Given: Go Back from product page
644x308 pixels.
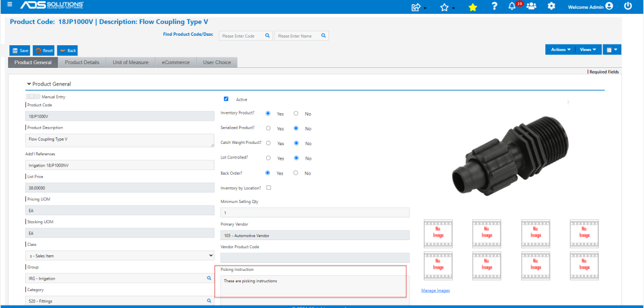Looking at the screenshot, I should (67, 50).
